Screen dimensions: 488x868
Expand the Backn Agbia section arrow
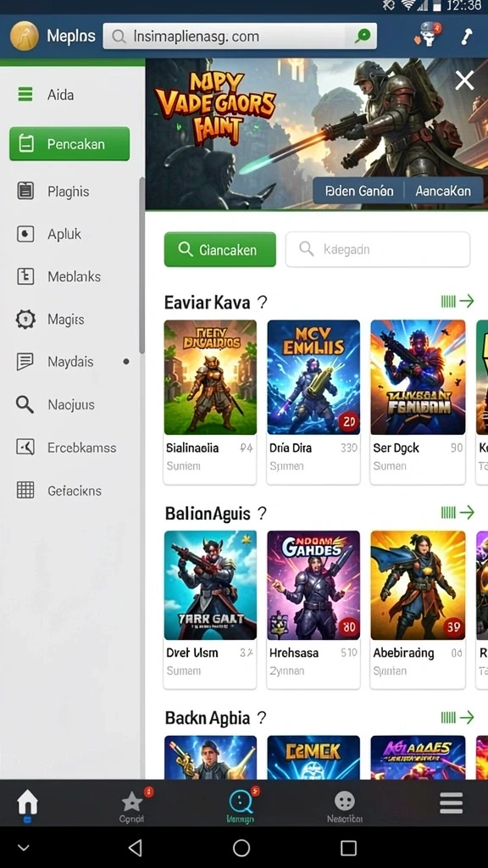(x=457, y=717)
